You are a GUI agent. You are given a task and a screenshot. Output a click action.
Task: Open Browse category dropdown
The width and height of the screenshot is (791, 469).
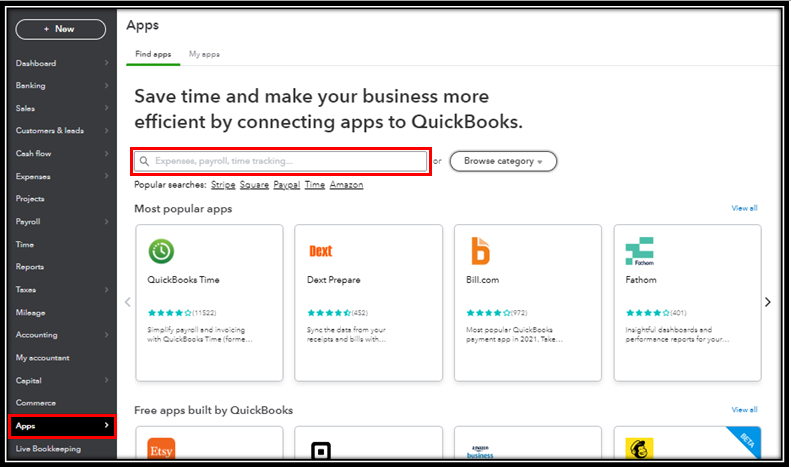coord(503,161)
